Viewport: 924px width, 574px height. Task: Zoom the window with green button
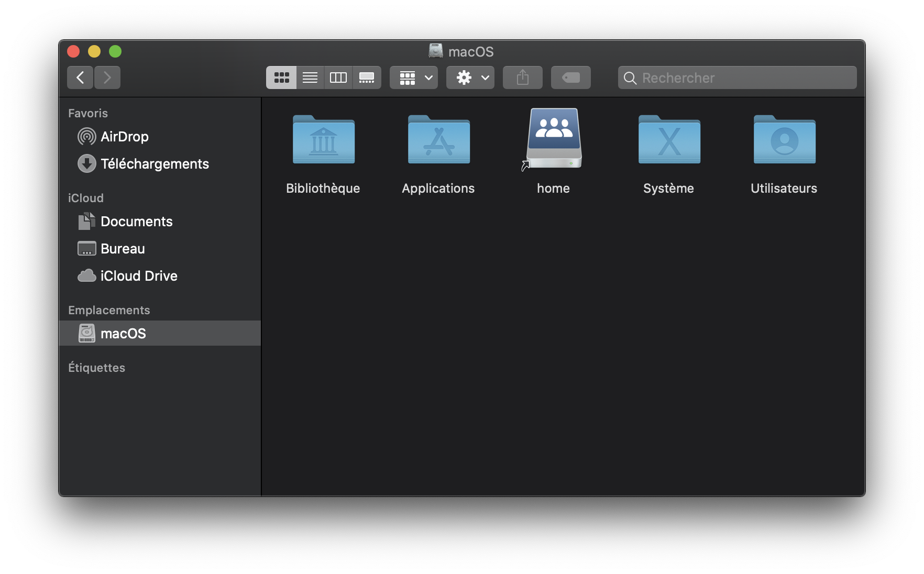click(x=115, y=51)
